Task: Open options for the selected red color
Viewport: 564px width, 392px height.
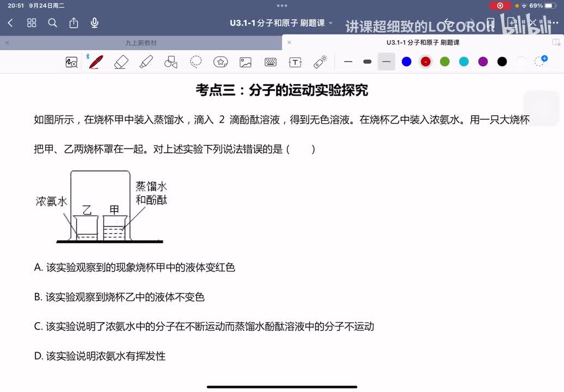Action: [x=426, y=62]
